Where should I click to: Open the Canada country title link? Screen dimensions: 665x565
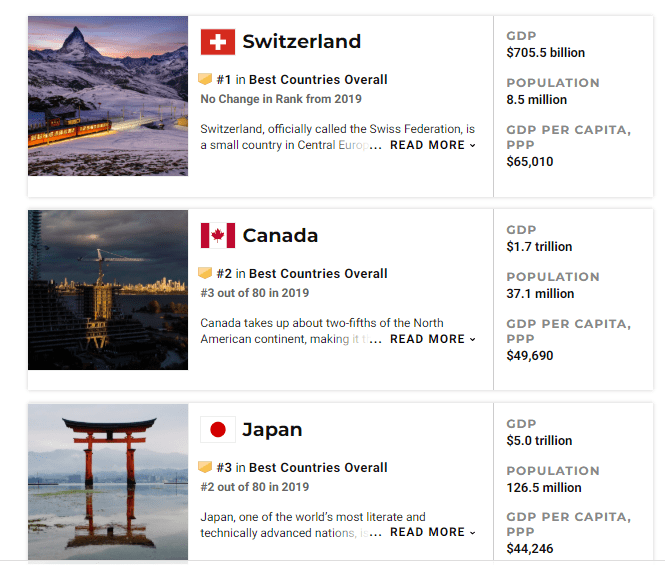point(280,236)
